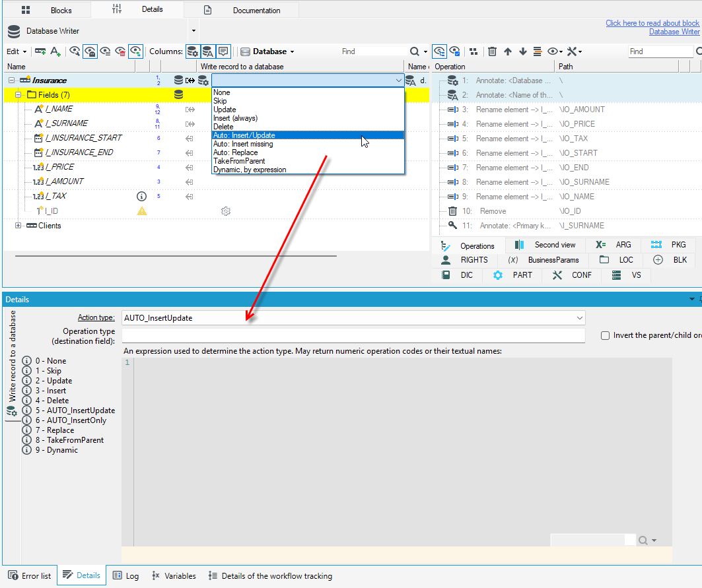702x588 pixels.
Task: Select the 10: Remove operation row
Action: tap(567, 211)
